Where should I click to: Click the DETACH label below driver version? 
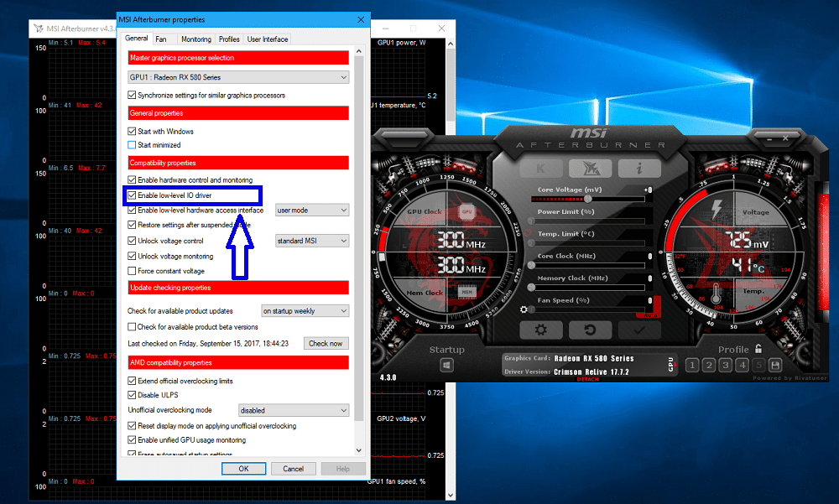pyautogui.click(x=587, y=379)
